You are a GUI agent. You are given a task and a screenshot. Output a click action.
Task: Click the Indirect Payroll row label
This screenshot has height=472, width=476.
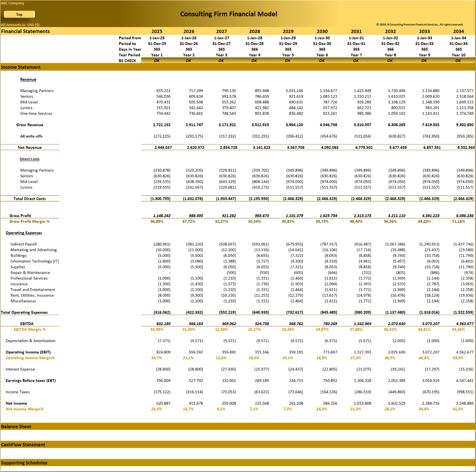coord(24,244)
